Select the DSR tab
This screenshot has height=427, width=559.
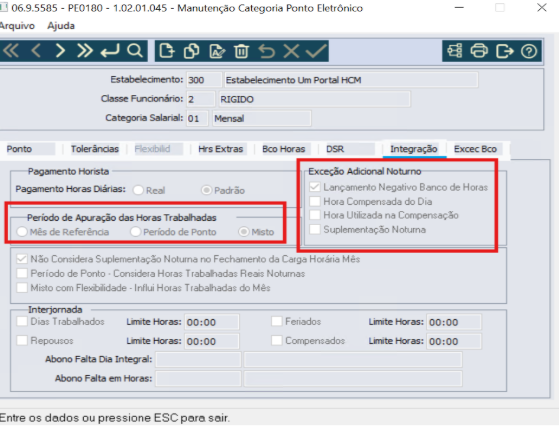coord(349,149)
